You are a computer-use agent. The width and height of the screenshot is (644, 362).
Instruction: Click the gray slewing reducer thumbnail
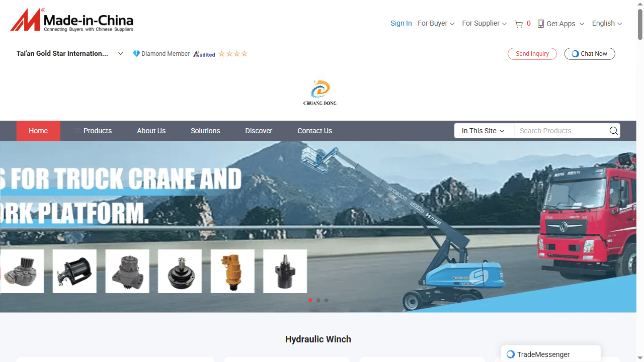click(x=127, y=271)
